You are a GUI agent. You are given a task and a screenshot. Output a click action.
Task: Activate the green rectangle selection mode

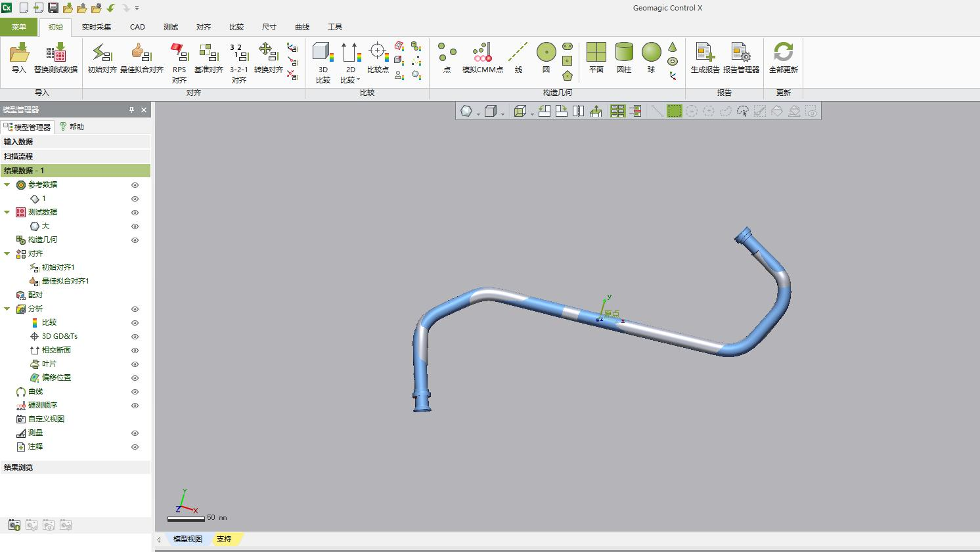click(x=675, y=111)
